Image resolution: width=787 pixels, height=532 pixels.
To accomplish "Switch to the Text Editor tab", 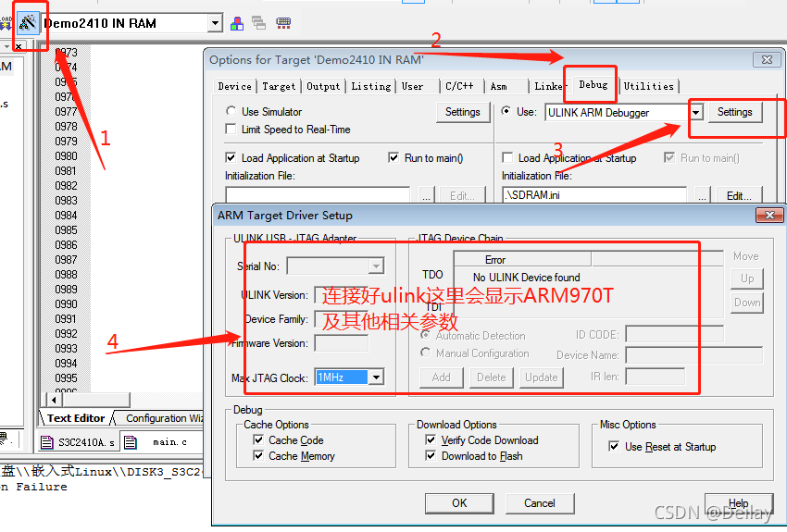I will click(x=76, y=418).
